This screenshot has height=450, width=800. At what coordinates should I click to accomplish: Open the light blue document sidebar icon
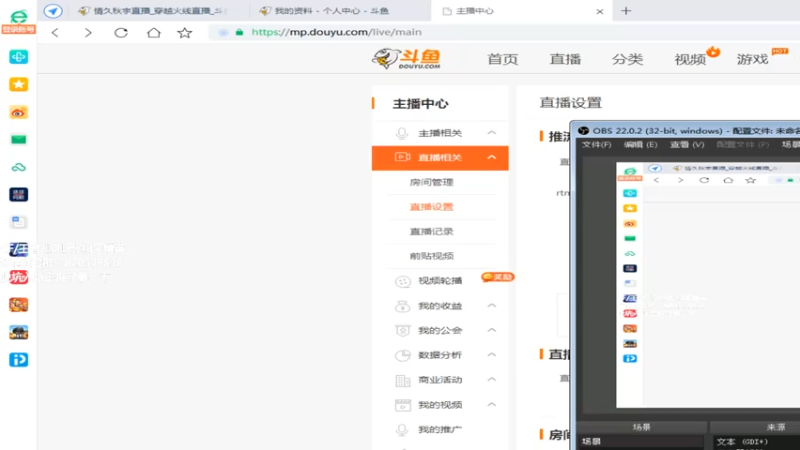[18, 222]
